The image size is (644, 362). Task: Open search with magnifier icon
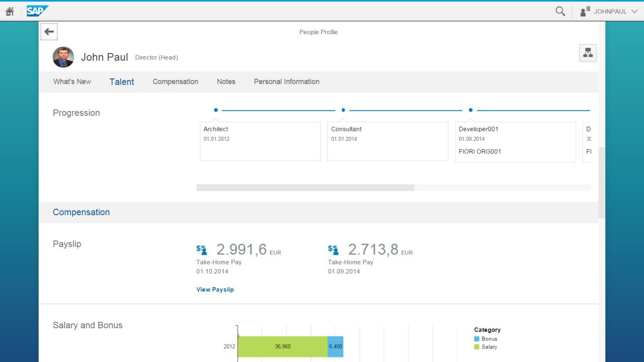[560, 11]
